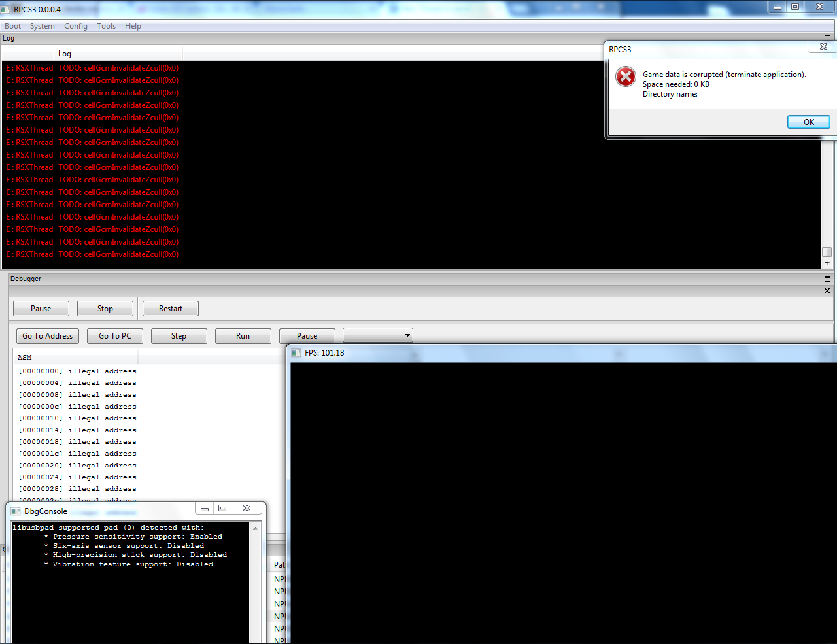The width and height of the screenshot is (837, 644).
Task: Click the ASM column header
Action: tap(25, 357)
